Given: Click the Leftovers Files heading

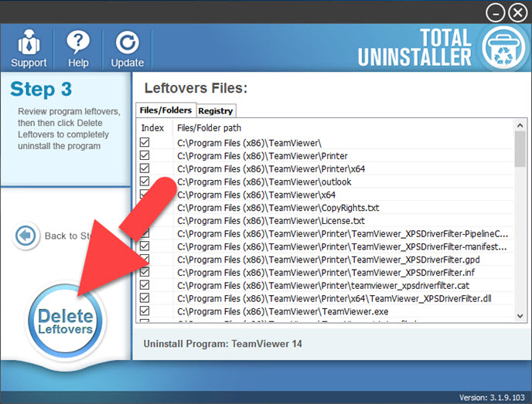Looking at the screenshot, I should click(196, 88).
